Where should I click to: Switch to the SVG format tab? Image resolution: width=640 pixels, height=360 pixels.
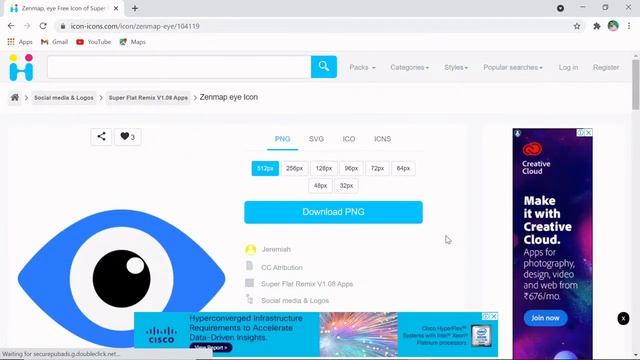(x=316, y=139)
